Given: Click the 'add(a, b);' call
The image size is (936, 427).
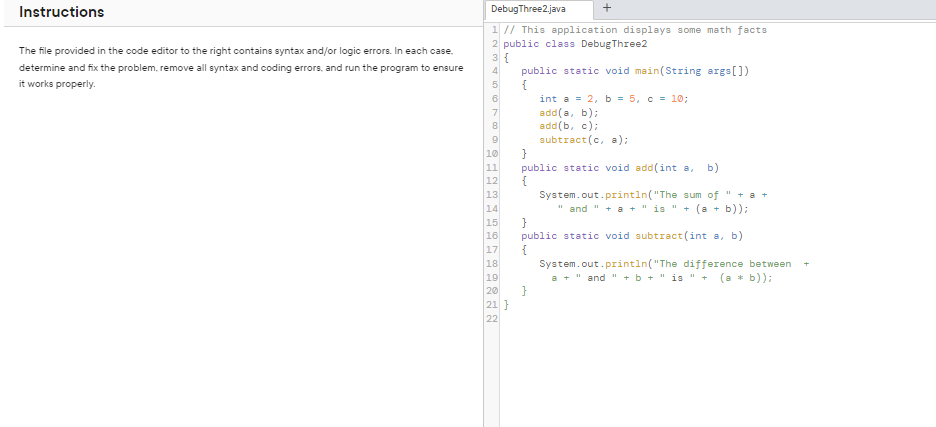Looking at the screenshot, I should point(569,112).
